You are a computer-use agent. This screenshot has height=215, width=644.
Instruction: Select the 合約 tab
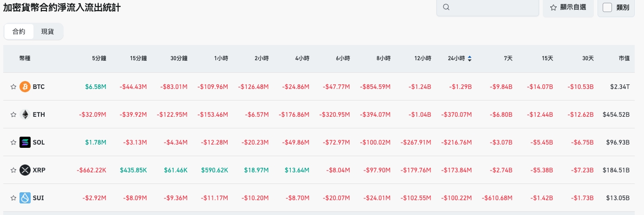tap(19, 32)
